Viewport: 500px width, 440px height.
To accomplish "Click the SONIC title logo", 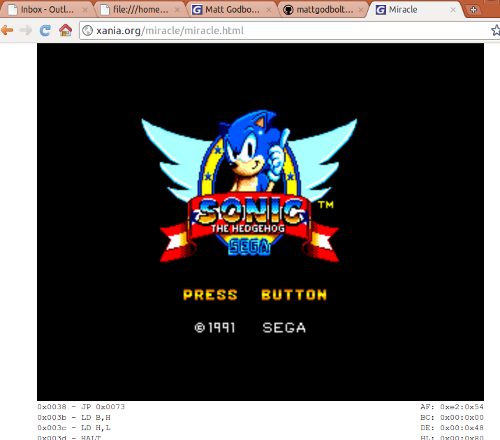I will (250, 212).
